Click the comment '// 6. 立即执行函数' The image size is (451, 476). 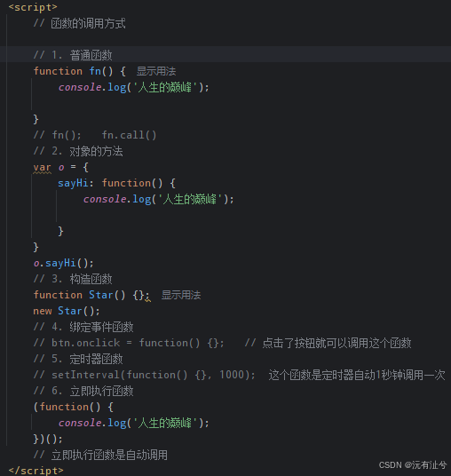83,391
